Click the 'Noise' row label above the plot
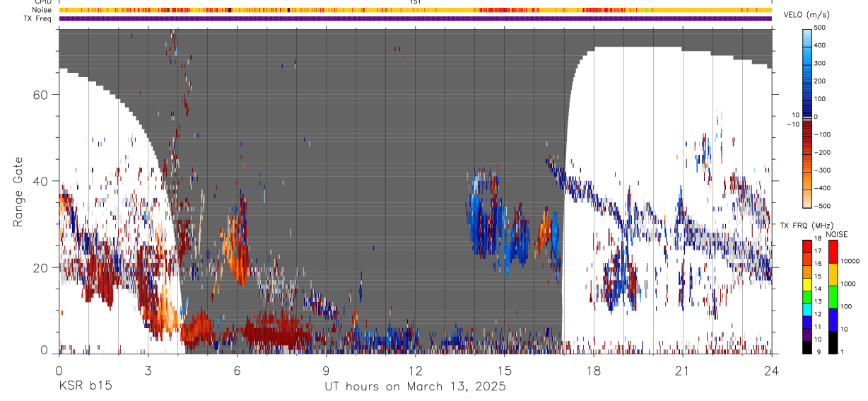The height and width of the screenshot is (401, 868). click(42, 10)
